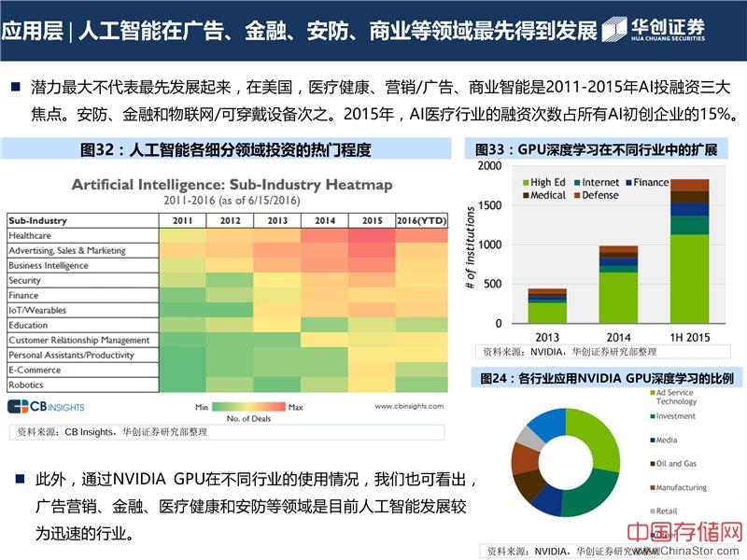This screenshot has height=560, width=747.
Task: Click the Internet legend marker
Action: point(578,183)
